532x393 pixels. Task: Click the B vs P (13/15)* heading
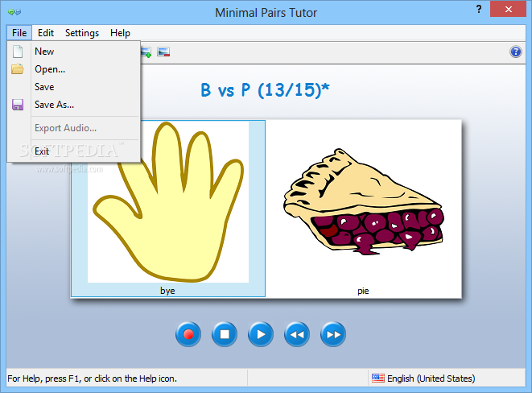coord(265,90)
